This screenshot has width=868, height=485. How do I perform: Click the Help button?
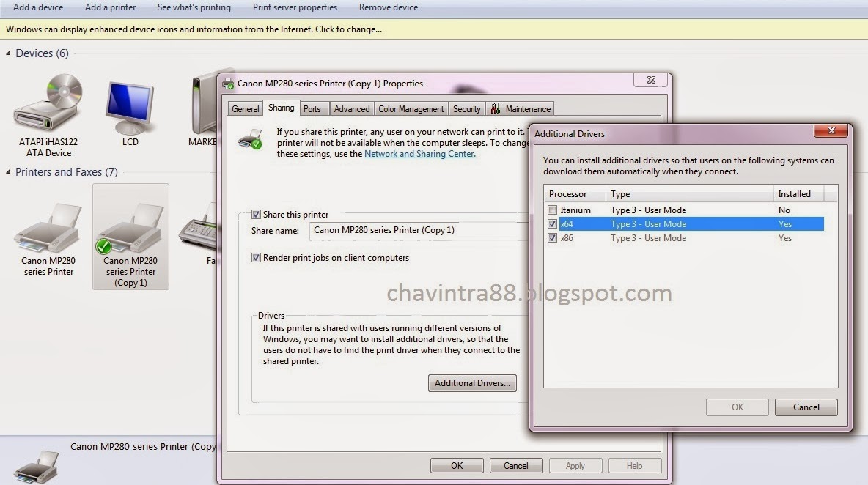point(634,466)
